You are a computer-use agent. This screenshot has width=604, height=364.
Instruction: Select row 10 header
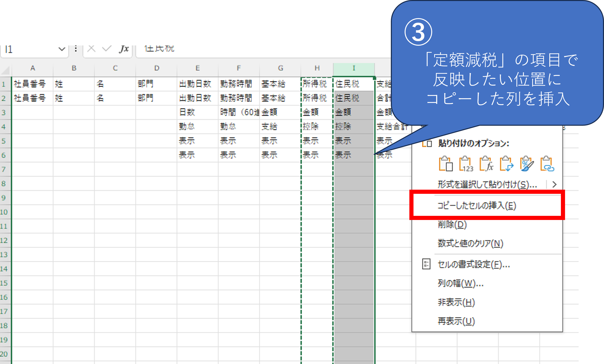tap(5, 212)
